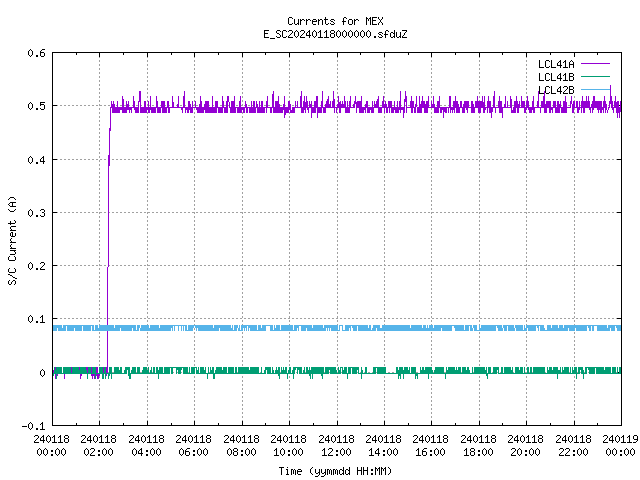Click the x-axis tick 240118 00:00

point(51,445)
